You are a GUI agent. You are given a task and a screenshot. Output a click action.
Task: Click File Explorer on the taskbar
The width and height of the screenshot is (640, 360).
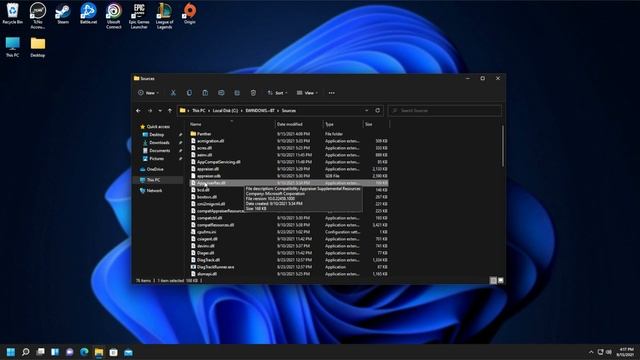click(99, 352)
